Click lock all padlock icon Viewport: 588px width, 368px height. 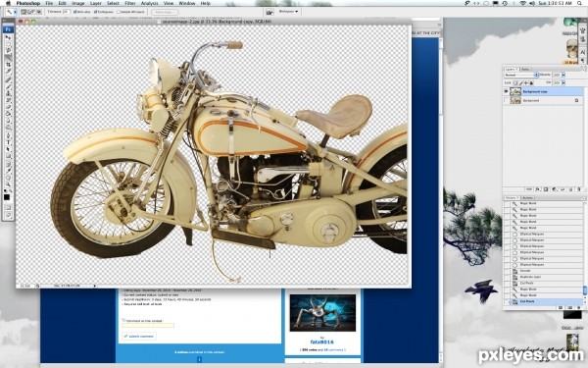click(531, 83)
